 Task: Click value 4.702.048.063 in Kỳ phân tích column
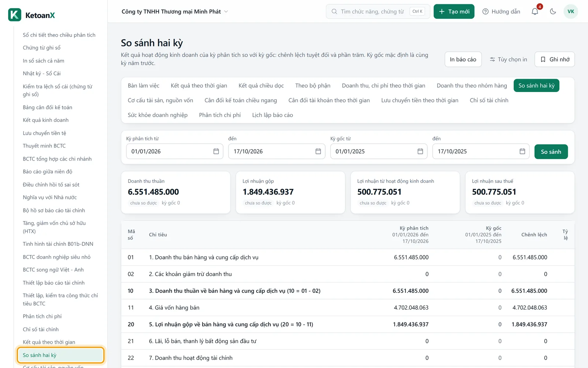(x=411, y=308)
